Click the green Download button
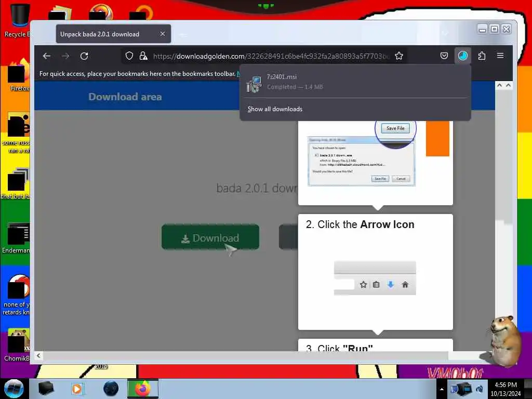This screenshot has width=532, height=399. (210, 237)
